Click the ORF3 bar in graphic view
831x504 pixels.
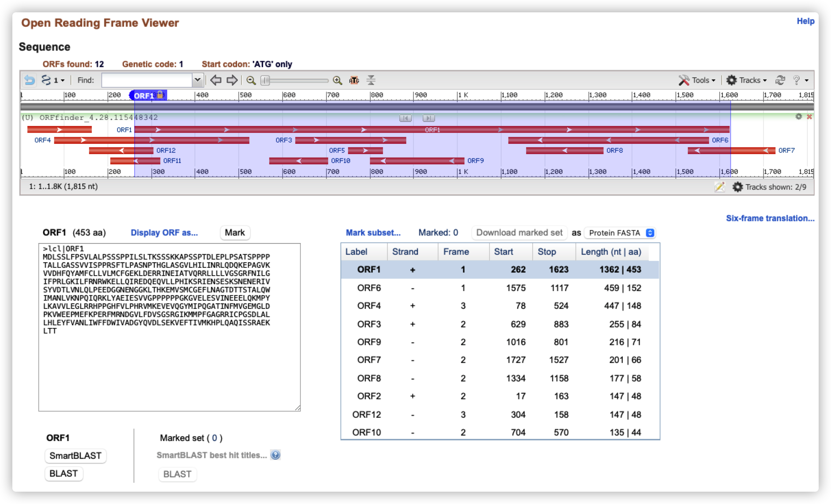(x=350, y=140)
